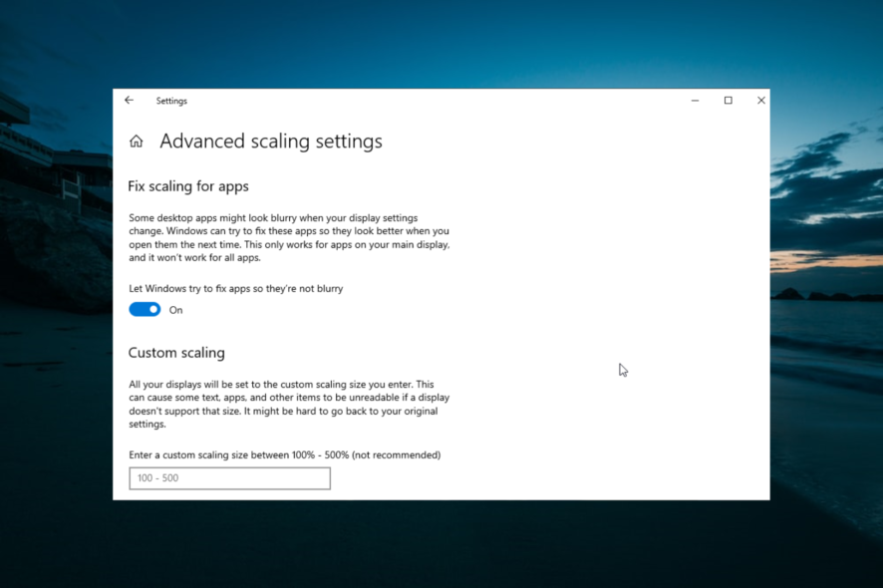Click the "Advanced scaling settings" heading
The width and height of the screenshot is (883, 588).
click(270, 142)
